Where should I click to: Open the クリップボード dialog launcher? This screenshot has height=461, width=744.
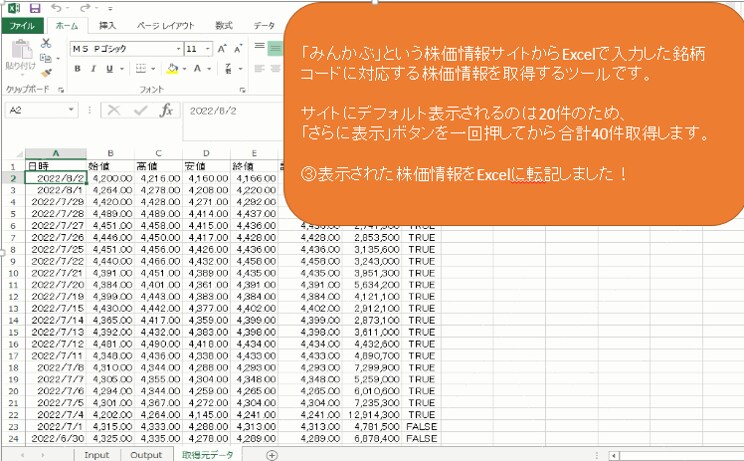coord(61,90)
